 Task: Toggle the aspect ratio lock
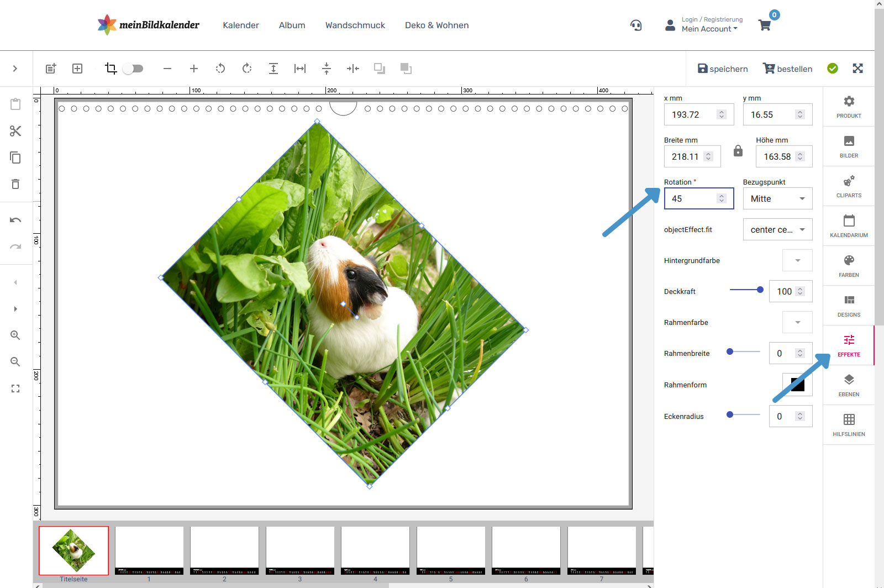[738, 151]
